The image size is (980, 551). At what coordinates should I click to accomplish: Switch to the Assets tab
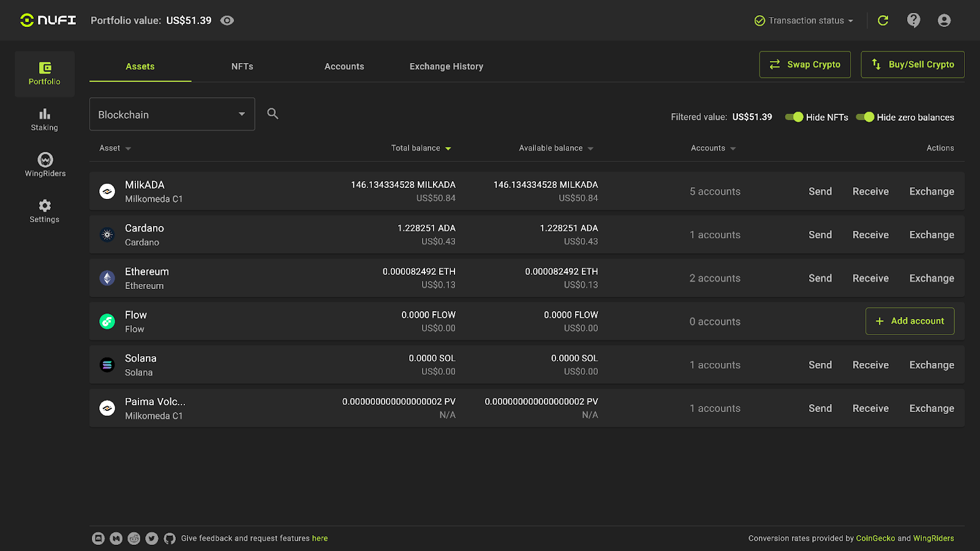[x=140, y=66]
